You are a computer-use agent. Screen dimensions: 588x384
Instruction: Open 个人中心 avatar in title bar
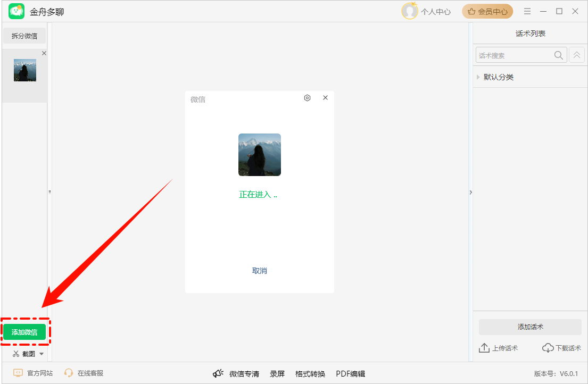(410, 11)
